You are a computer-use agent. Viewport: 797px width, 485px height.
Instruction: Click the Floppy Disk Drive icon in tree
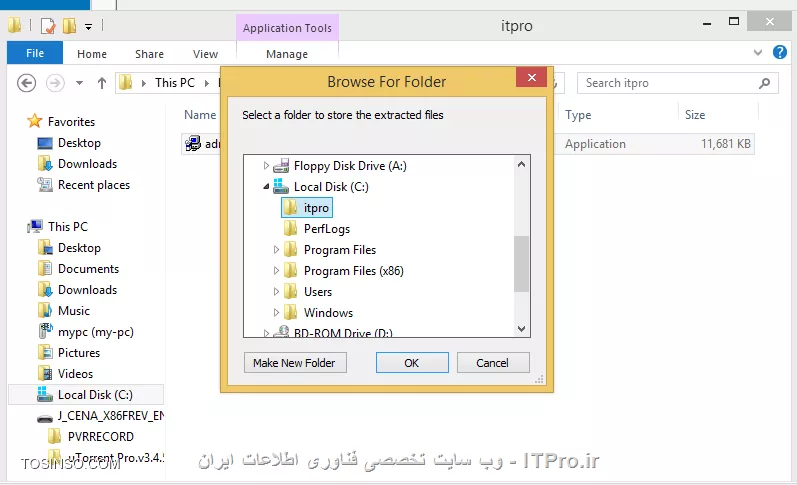pos(281,166)
